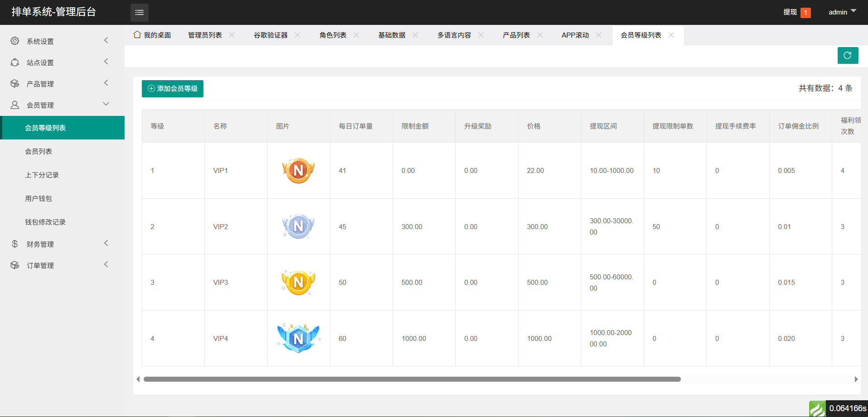Click the VIP1 orange badge image
Screen dimensions: 868x417
click(299, 171)
